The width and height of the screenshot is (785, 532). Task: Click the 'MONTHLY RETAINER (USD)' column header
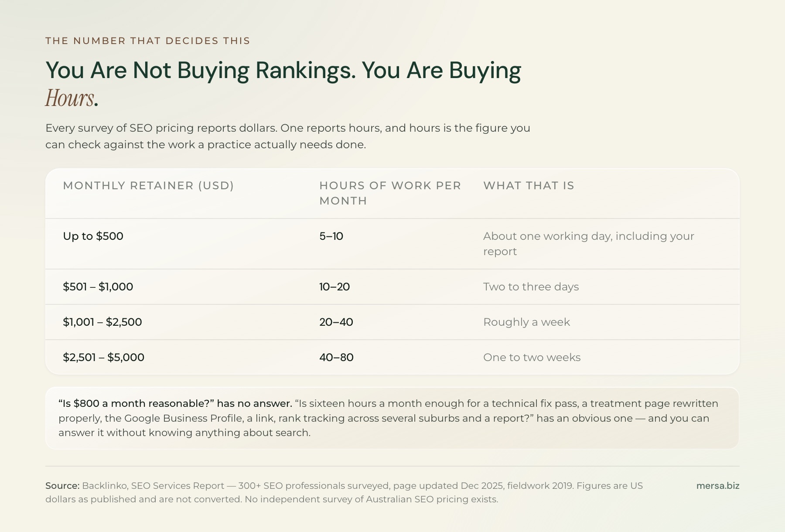[x=149, y=186]
